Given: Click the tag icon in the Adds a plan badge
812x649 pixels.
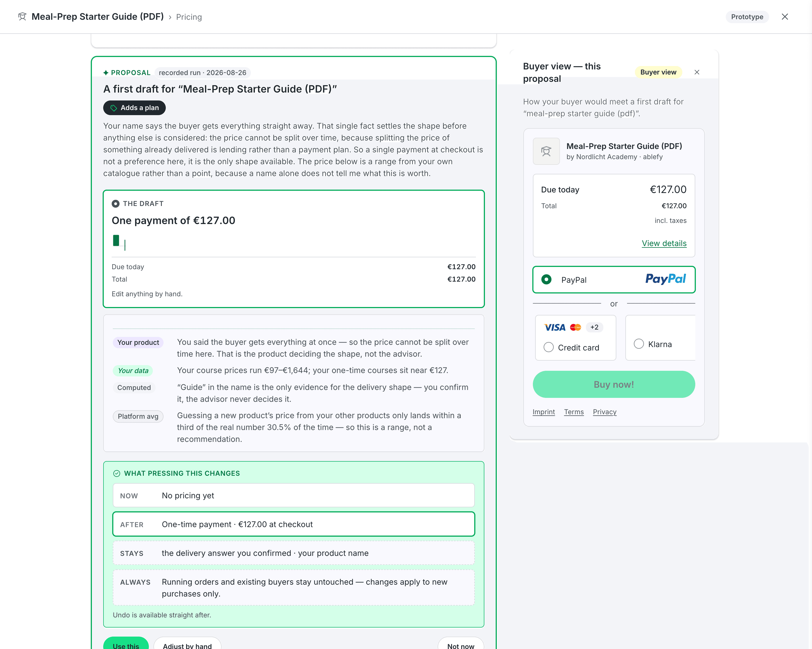Looking at the screenshot, I should pyautogui.click(x=113, y=108).
